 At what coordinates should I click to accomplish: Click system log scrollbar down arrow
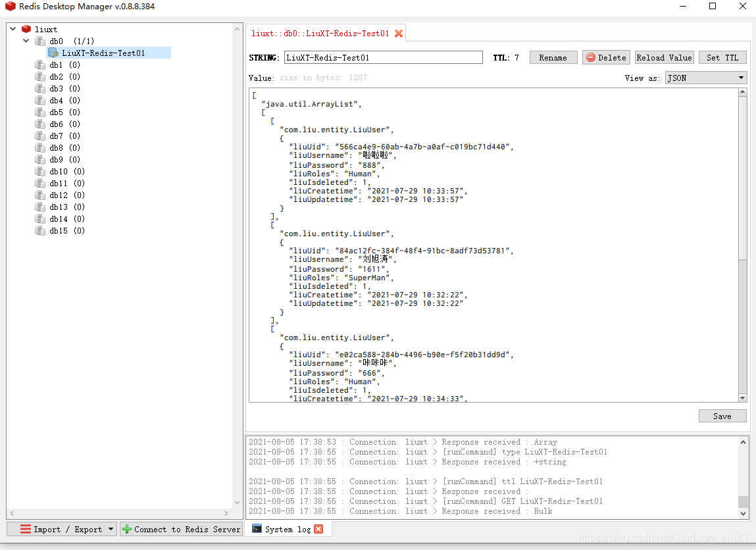click(743, 514)
